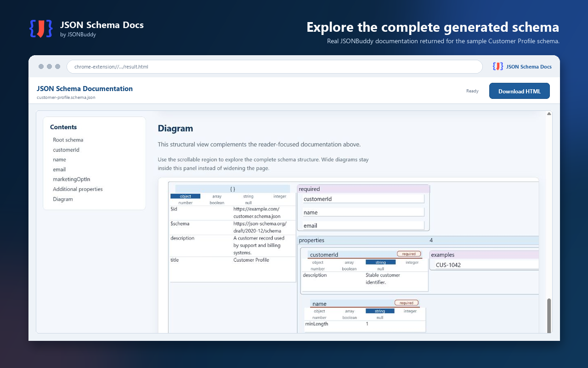588x368 pixels.
Task: Click the Download HTML button
Action: 520,91
